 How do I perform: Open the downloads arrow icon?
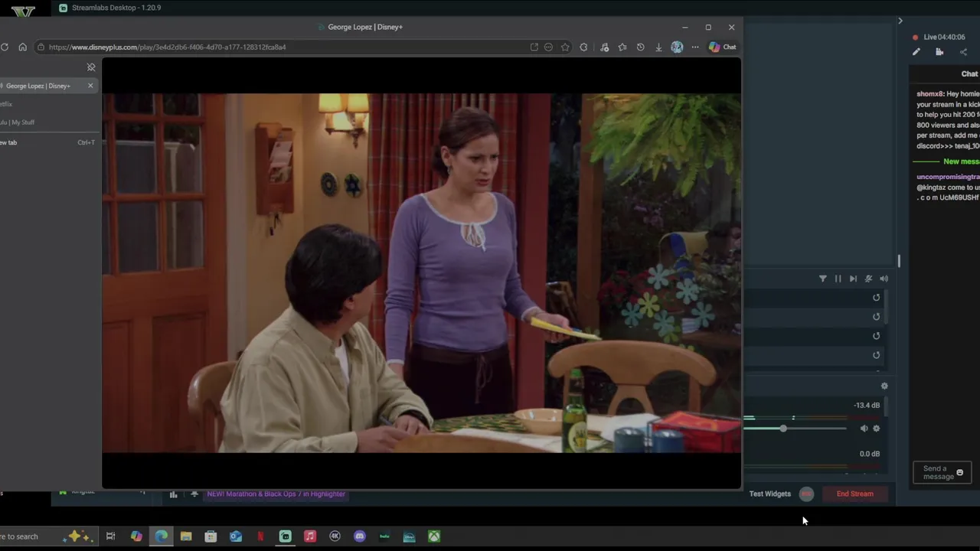tap(658, 47)
